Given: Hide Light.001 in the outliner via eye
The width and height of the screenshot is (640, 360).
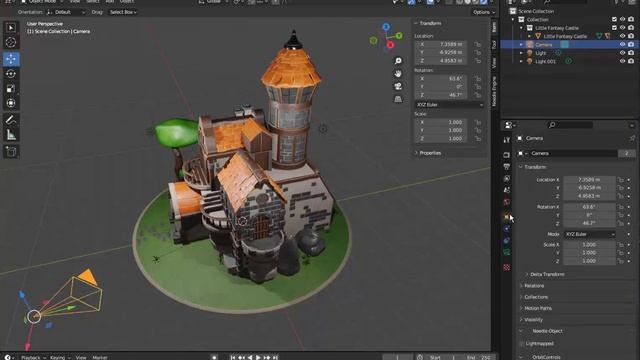Looking at the screenshot, I should (x=622, y=61).
